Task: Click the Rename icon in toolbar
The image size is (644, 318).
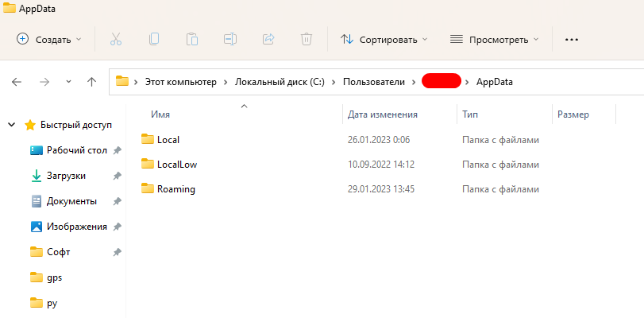Action: (x=230, y=39)
